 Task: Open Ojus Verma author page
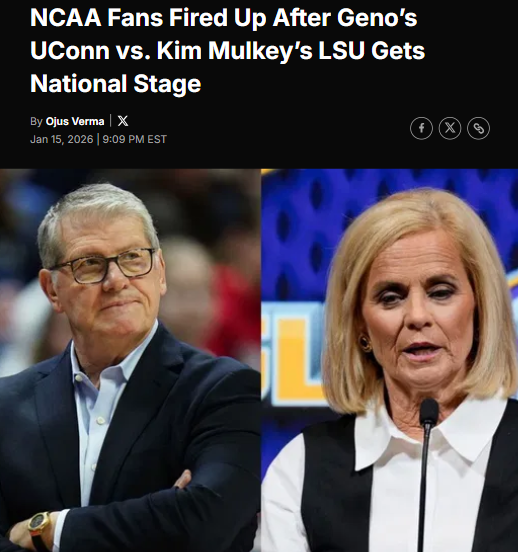[75, 121]
